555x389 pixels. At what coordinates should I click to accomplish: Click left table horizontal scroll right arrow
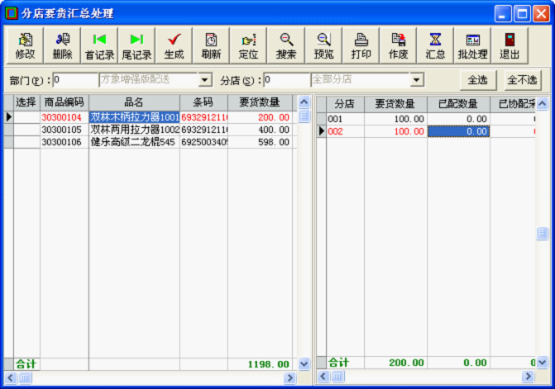click(x=290, y=378)
